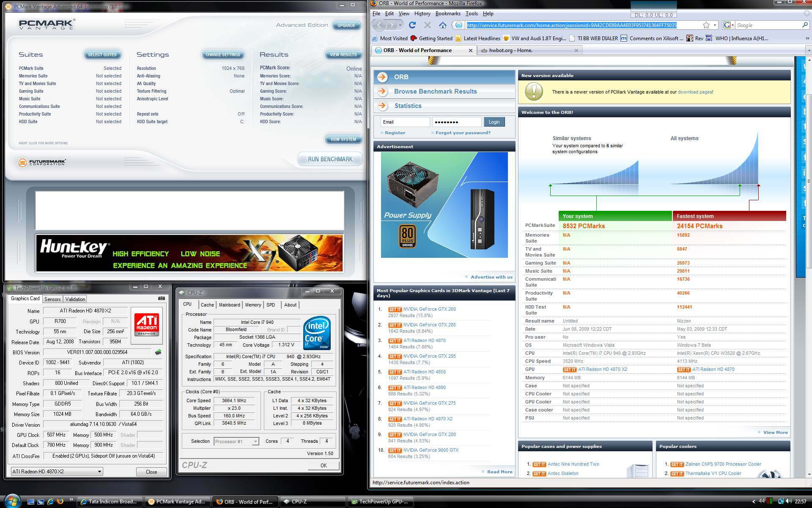Click Close button in GPU-Z

[x=151, y=472]
